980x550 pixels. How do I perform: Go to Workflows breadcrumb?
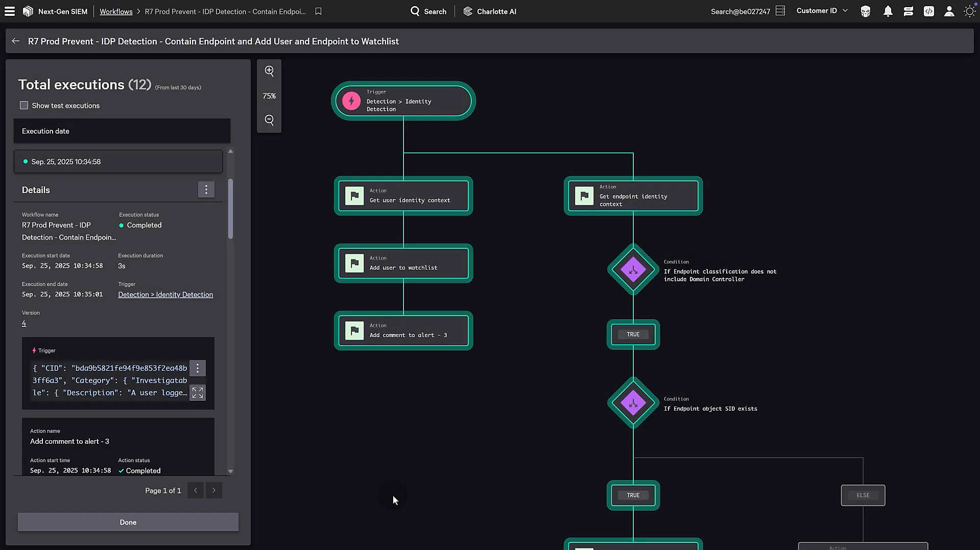(x=116, y=11)
